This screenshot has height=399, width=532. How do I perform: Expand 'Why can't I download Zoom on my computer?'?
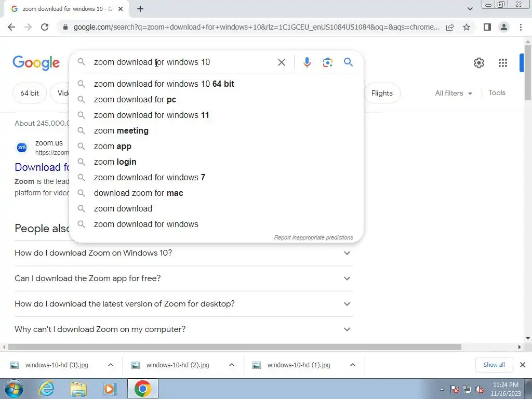(184, 329)
